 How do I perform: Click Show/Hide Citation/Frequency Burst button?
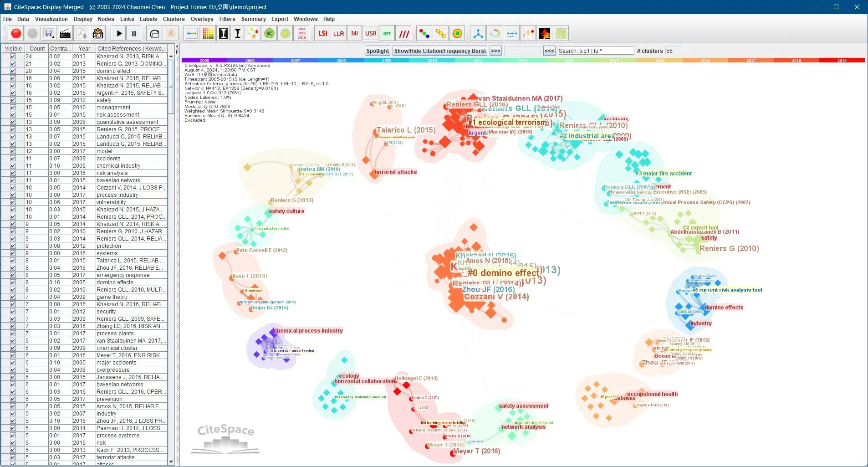(x=440, y=51)
